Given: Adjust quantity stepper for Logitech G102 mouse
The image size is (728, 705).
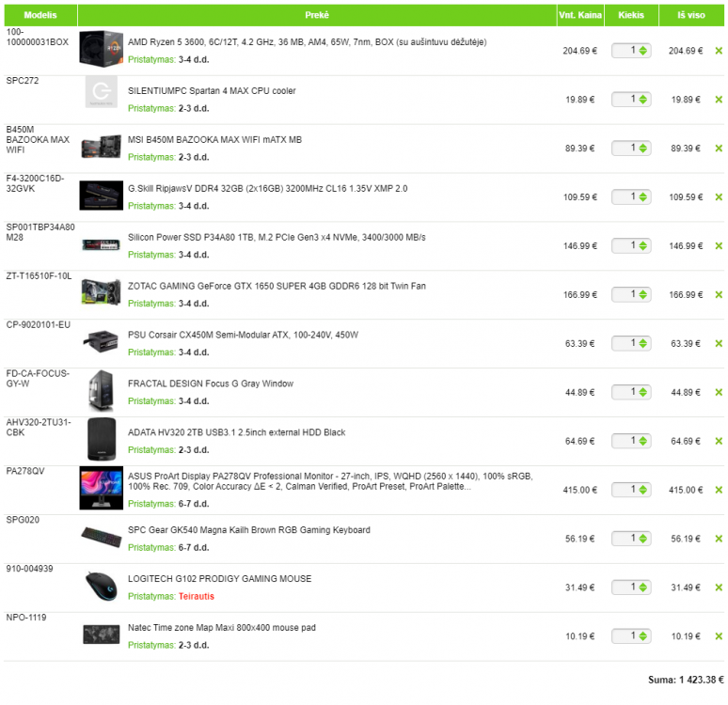Looking at the screenshot, I should click(642, 587).
